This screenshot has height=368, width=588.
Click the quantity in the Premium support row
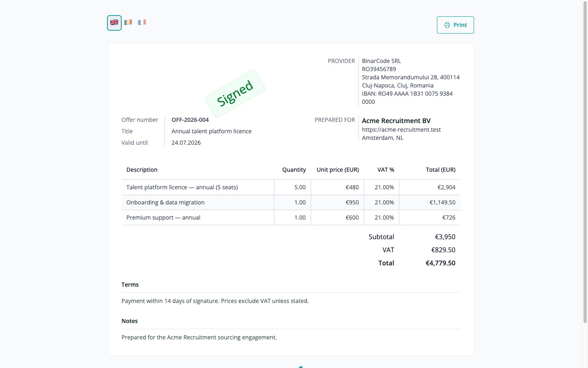tap(300, 218)
